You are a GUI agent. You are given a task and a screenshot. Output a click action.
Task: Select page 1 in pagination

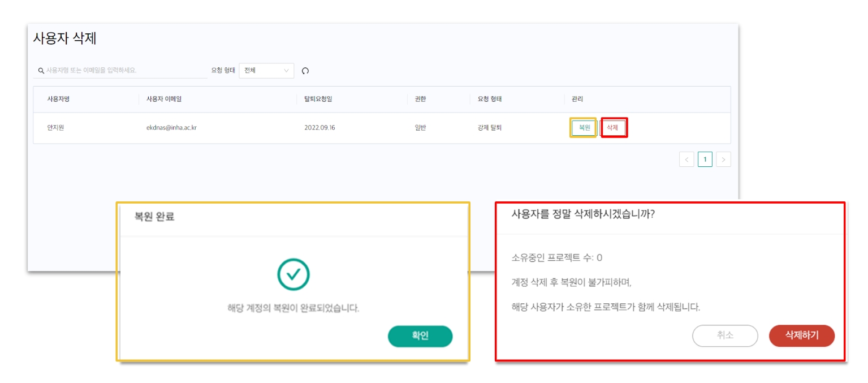coord(705,160)
